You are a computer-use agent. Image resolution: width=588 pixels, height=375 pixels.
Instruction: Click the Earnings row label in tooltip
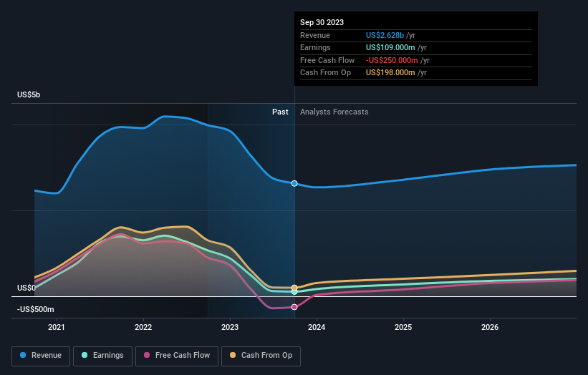[315, 47]
